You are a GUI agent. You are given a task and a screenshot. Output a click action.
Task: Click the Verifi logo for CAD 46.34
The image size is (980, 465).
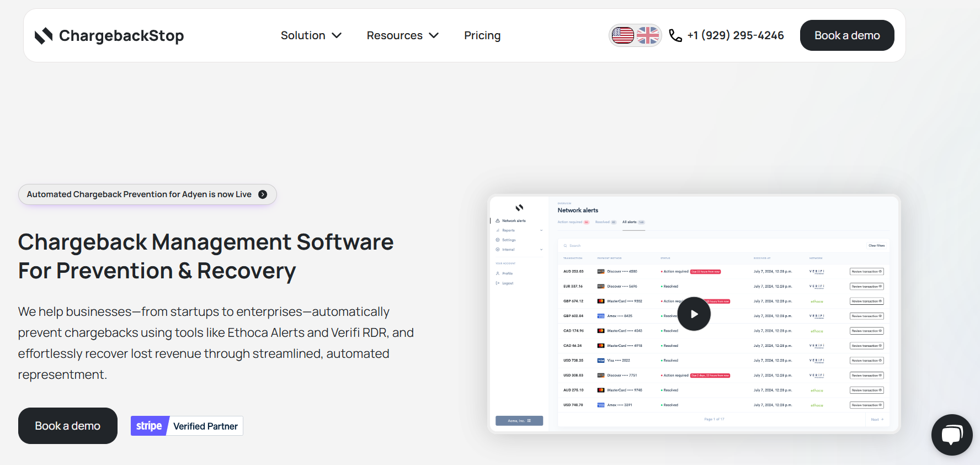pos(817,346)
